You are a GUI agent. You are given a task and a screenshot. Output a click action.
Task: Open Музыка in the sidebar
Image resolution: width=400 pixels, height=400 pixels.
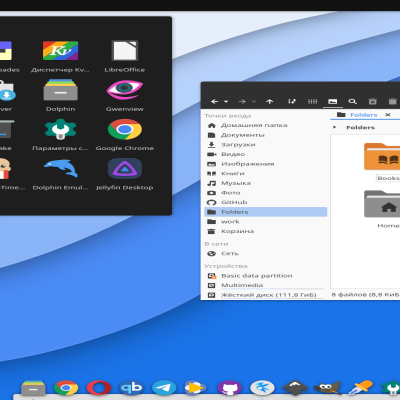tap(265, 183)
